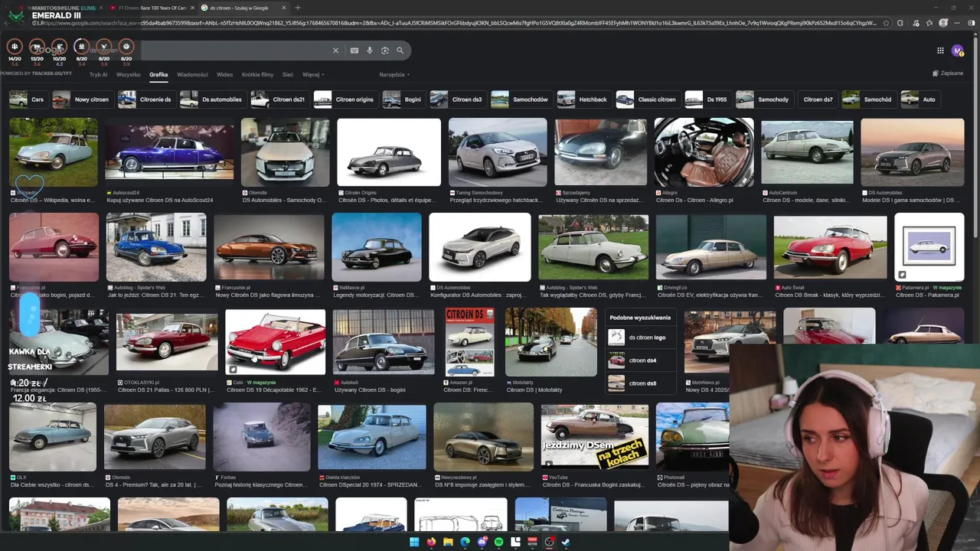Image resolution: width=980 pixels, height=551 pixels.
Task: Filter by the Bogini chip
Action: [x=403, y=99]
